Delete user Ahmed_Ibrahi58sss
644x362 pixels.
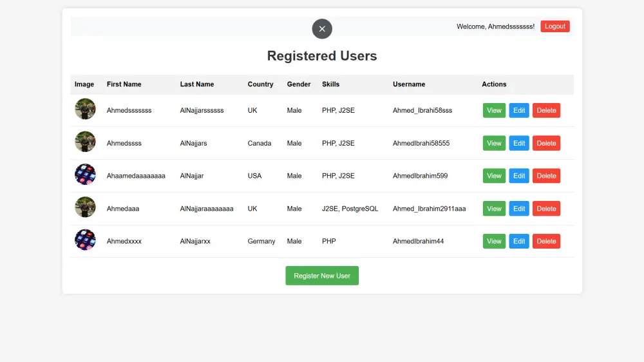[546, 111]
